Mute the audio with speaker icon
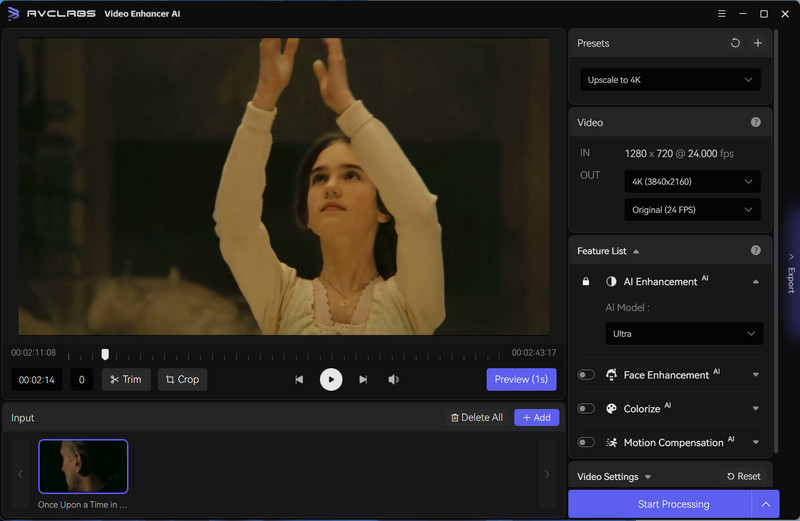Screen dimensions: 800x521 coord(393,379)
